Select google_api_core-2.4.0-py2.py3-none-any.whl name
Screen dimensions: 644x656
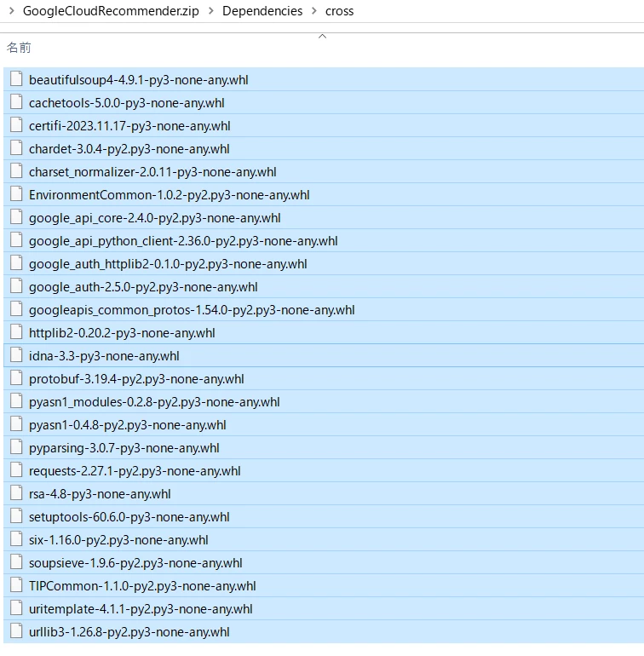155,218
